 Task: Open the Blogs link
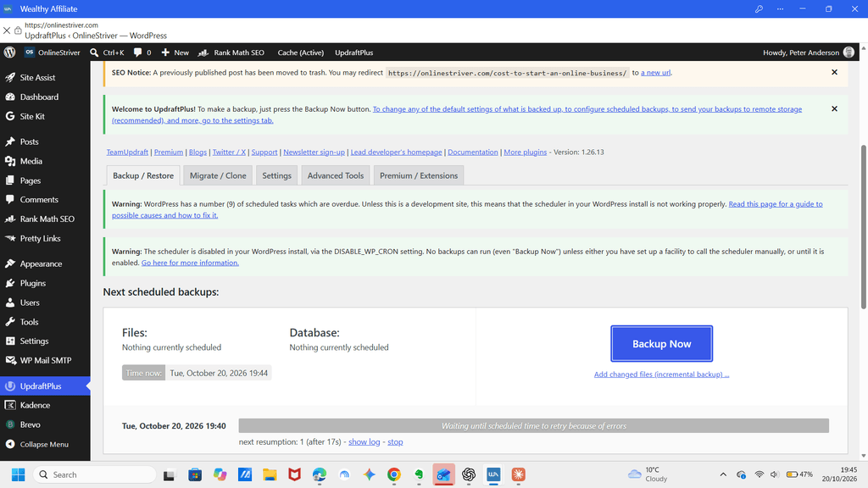198,152
